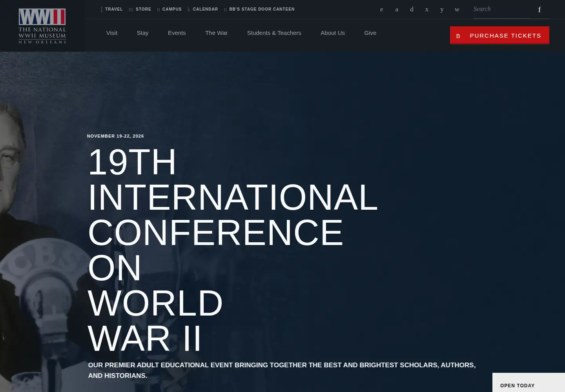Open the National WWII Museum logo homepage
Image resolution: width=565 pixels, height=392 pixels.
(x=42, y=26)
